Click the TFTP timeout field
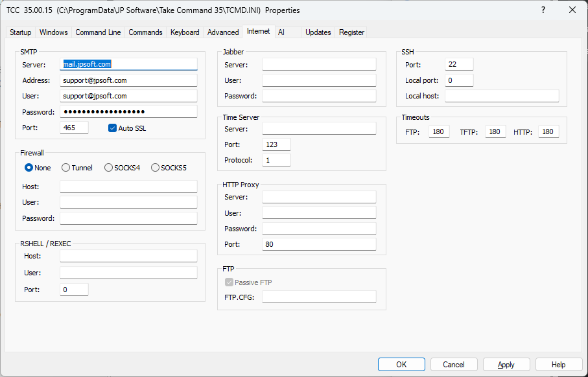 495,131
